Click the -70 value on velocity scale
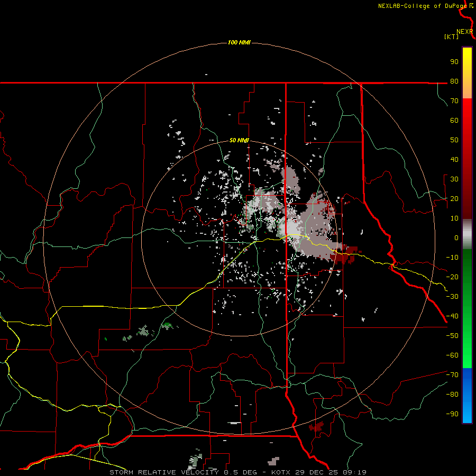Viewport: 476px width, 476px height. (452, 375)
